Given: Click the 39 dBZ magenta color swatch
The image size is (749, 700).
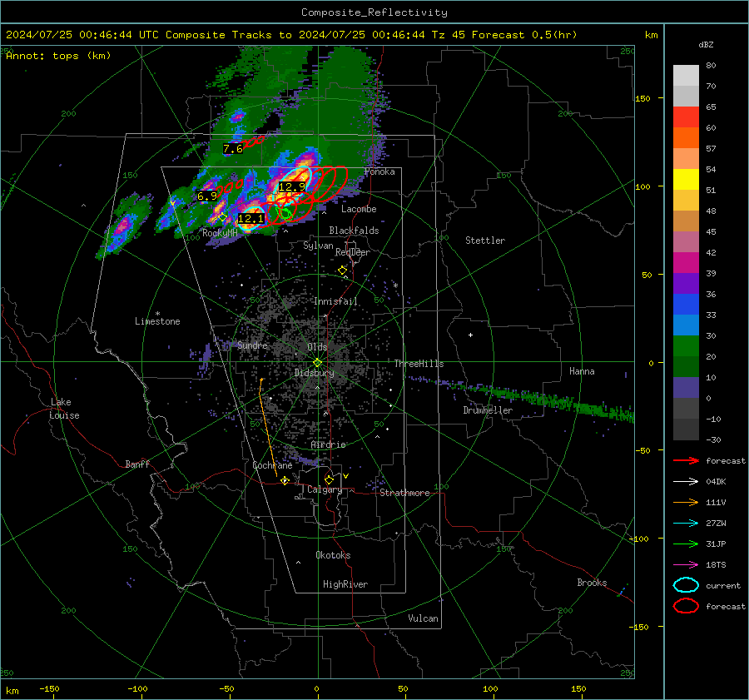Looking at the screenshot, I should 686,262.
